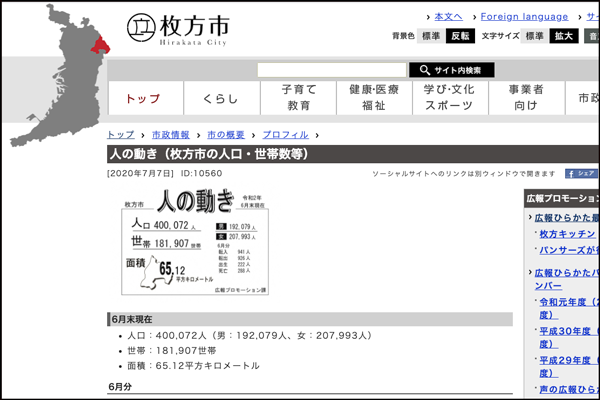Toggle background color to 反転

click(461, 36)
